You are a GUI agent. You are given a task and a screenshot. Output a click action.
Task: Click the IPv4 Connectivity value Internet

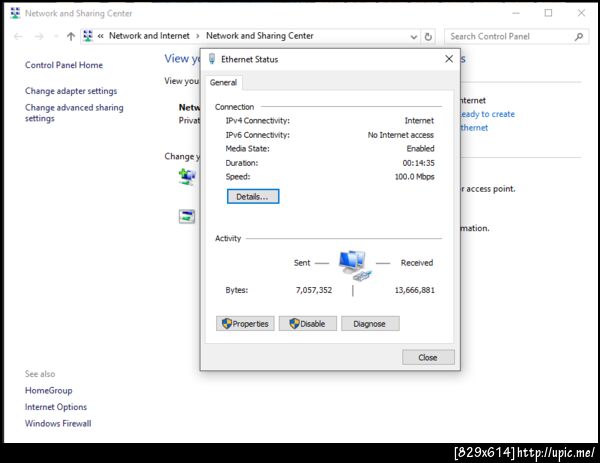[419, 121]
